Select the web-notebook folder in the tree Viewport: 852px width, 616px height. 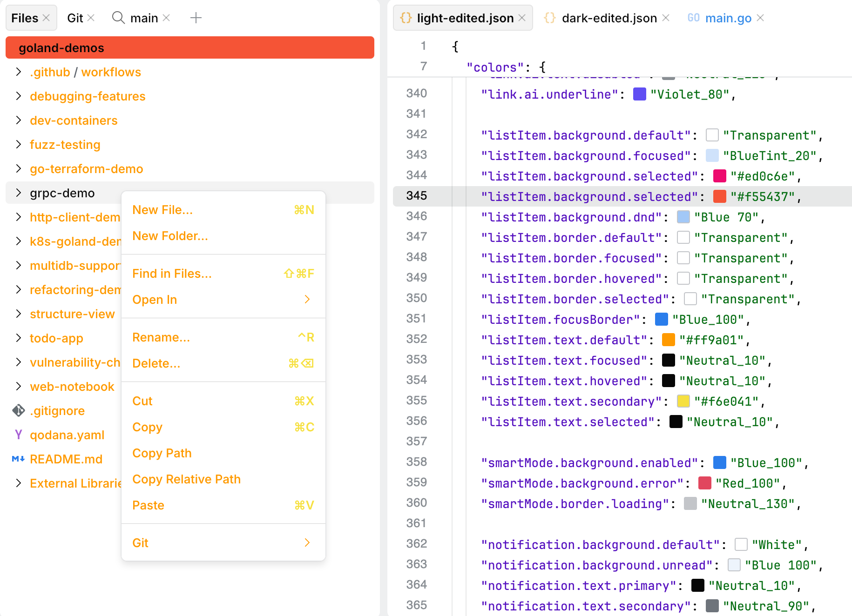pos(72,386)
